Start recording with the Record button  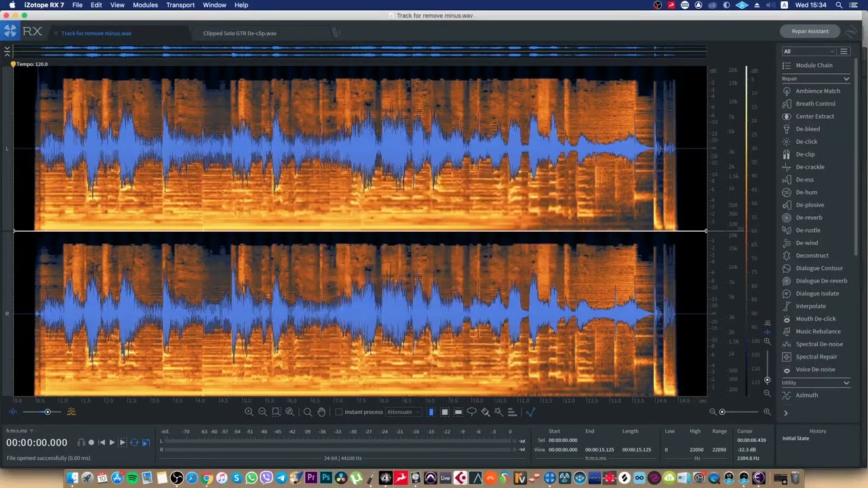click(92, 443)
